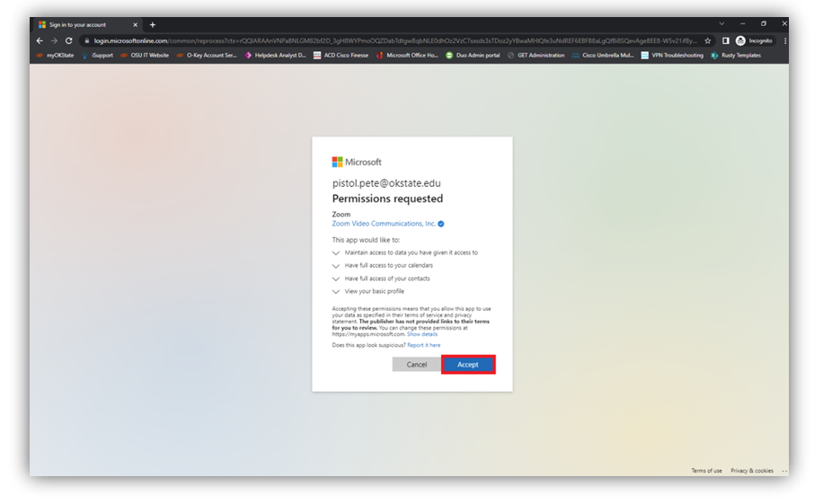Restore down the browser window
The width and height of the screenshot is (823, 504).
[x=764, y=23]
